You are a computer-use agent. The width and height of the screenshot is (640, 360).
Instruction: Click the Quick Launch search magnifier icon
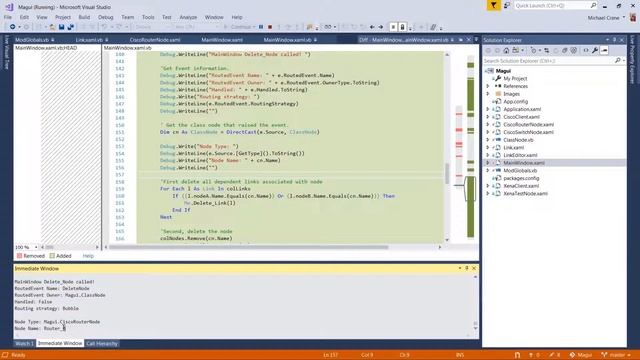pos(593,5)
